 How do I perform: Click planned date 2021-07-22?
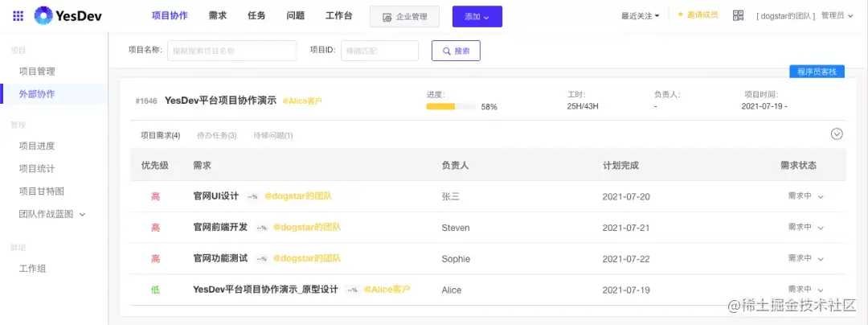click(x=626, y=259)
